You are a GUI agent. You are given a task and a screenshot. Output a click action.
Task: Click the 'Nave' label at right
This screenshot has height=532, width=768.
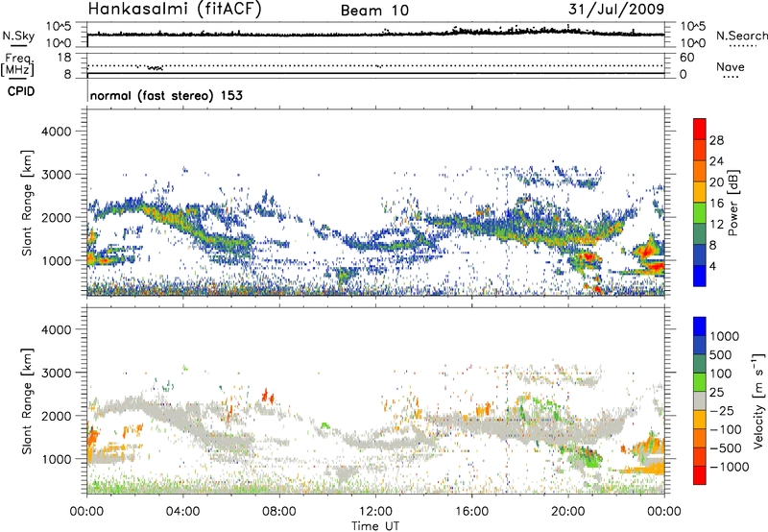pos(731,66)
